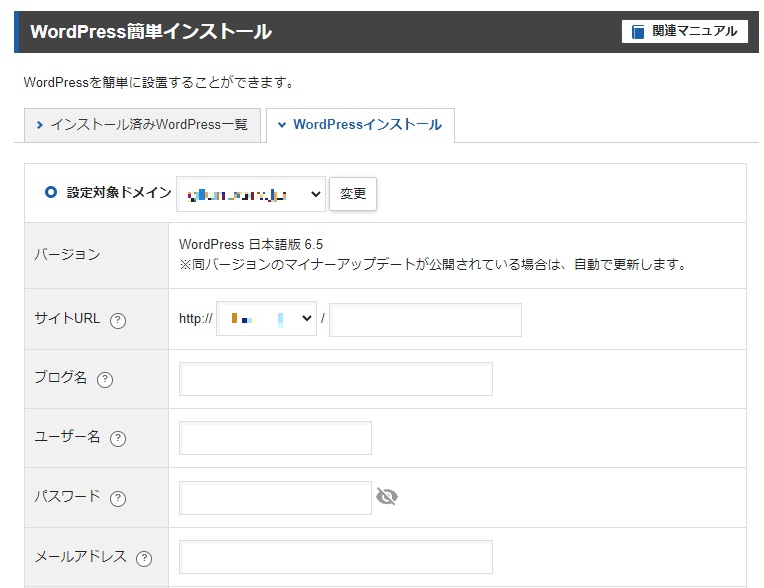
Task: Focus the ユーザー名 input field
Action: coord(275,438)
